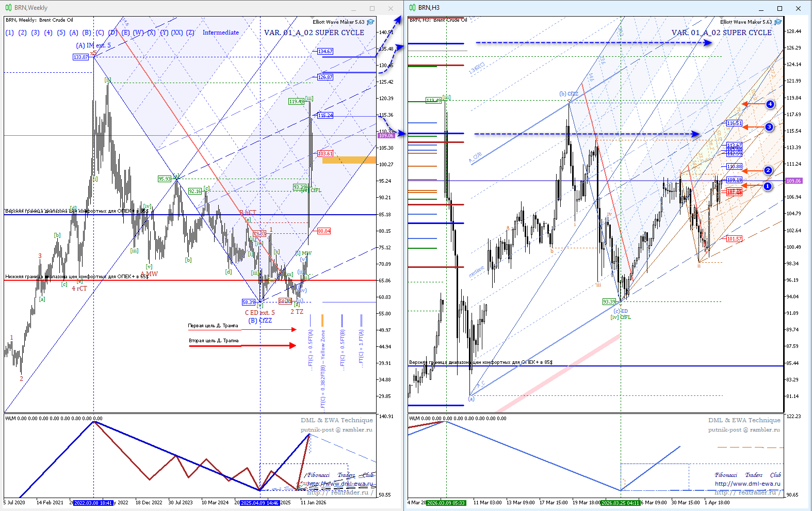Screen dimensions: 812x511
Task: Click numbered marker 2 circle on H3 chart
Action: 768,170
